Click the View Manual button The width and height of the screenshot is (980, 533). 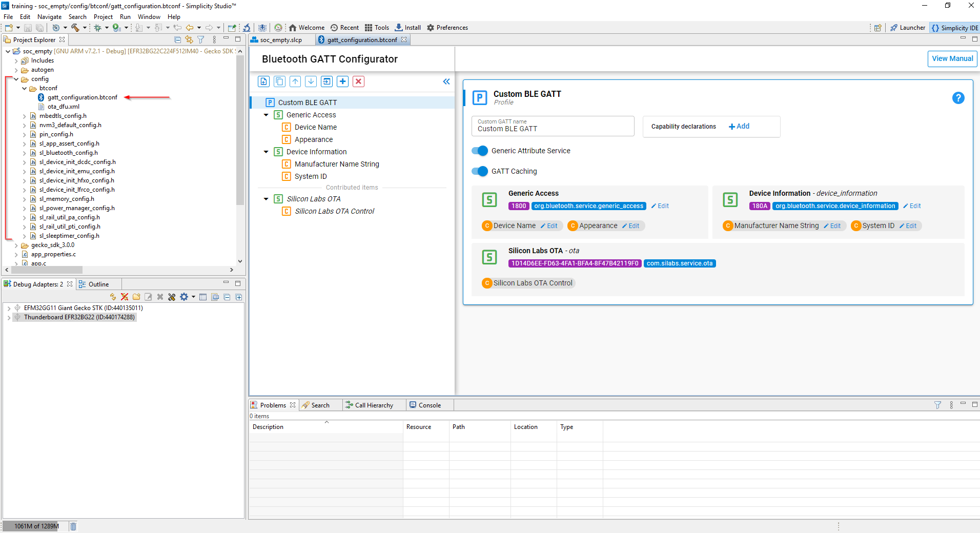point(952,58)
